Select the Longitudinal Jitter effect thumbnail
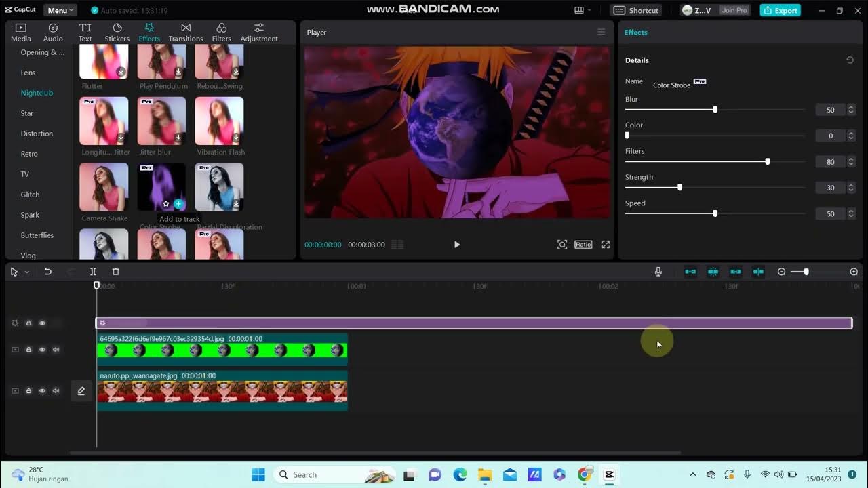868x488 pixels. [104, 121]
